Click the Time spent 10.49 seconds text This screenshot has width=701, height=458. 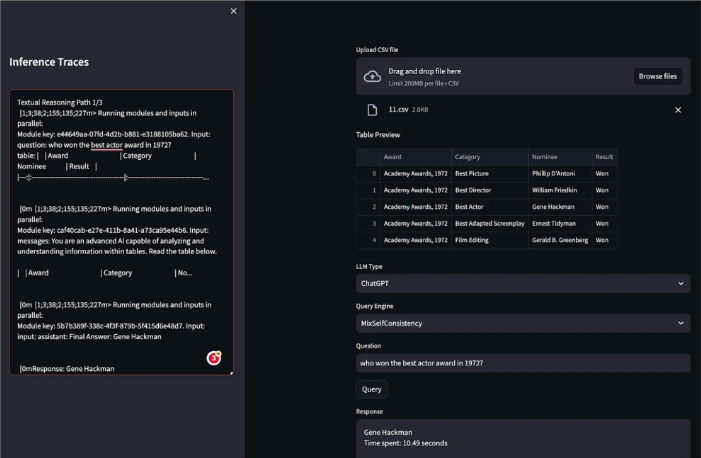pyautogui.click(x=405, y=443)
